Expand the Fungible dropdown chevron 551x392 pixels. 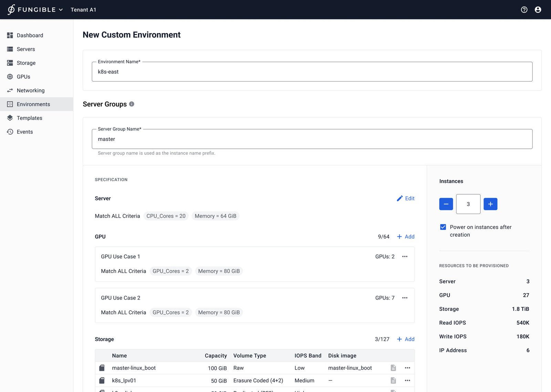[x=61, y=10]
